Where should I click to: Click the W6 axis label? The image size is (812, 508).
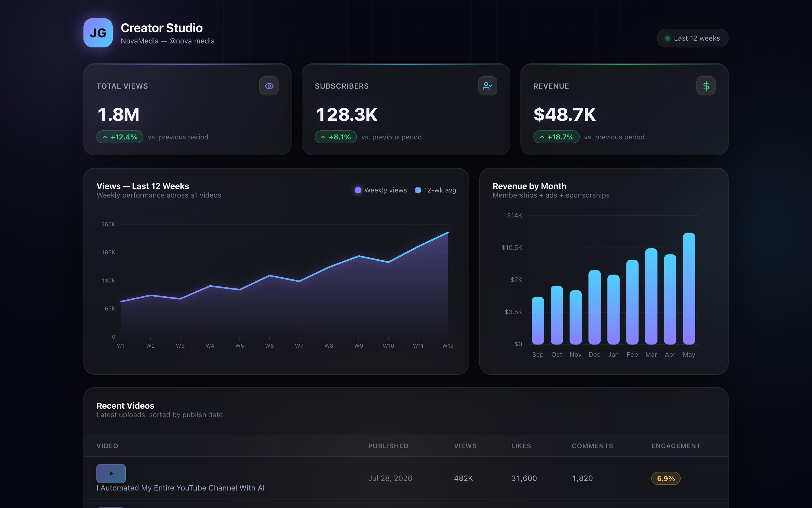coord(270,346)
